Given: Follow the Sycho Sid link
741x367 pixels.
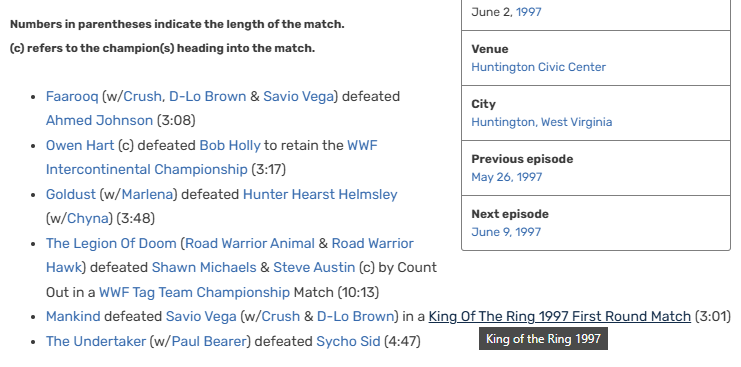Looking at the screenshot, I should [348, 341].
